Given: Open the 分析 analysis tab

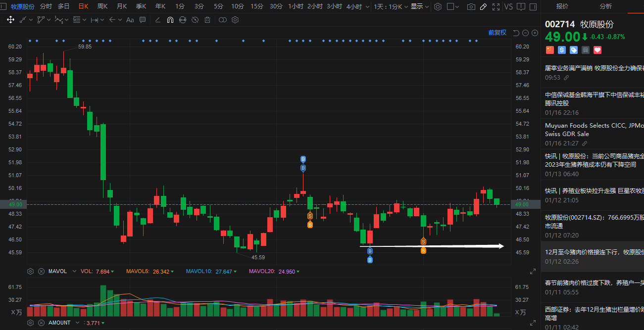Looking at the screenshot, I should (606, 6).
